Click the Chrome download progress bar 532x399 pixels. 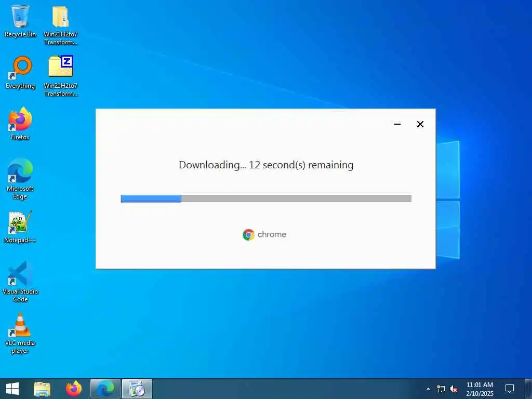[266, 198]
